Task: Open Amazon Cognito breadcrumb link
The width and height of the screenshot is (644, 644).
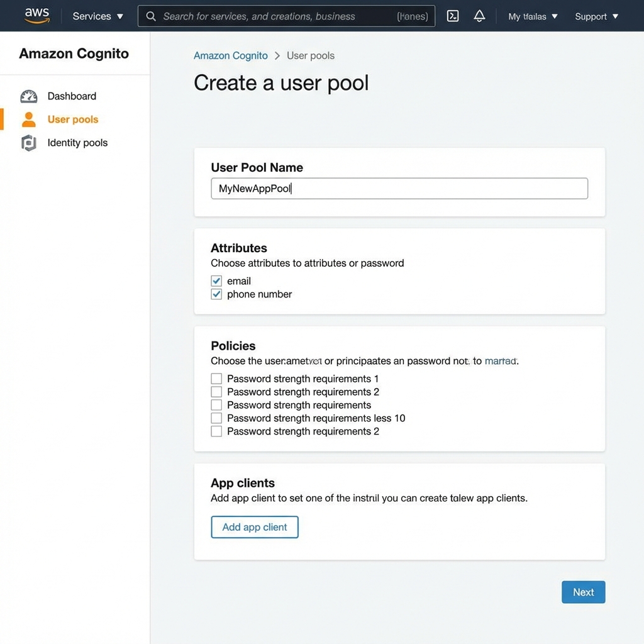Action: [230, 55]
